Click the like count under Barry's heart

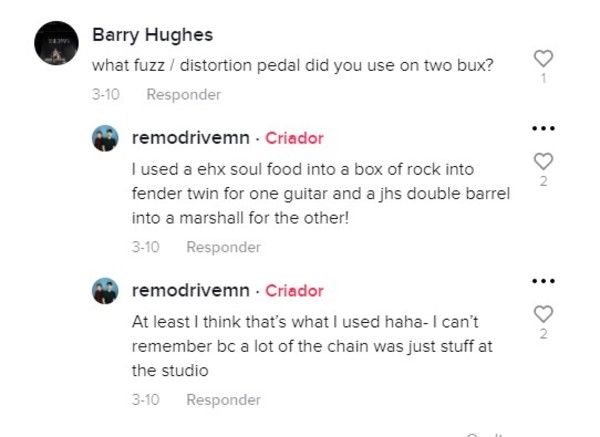tap(543, 78)
